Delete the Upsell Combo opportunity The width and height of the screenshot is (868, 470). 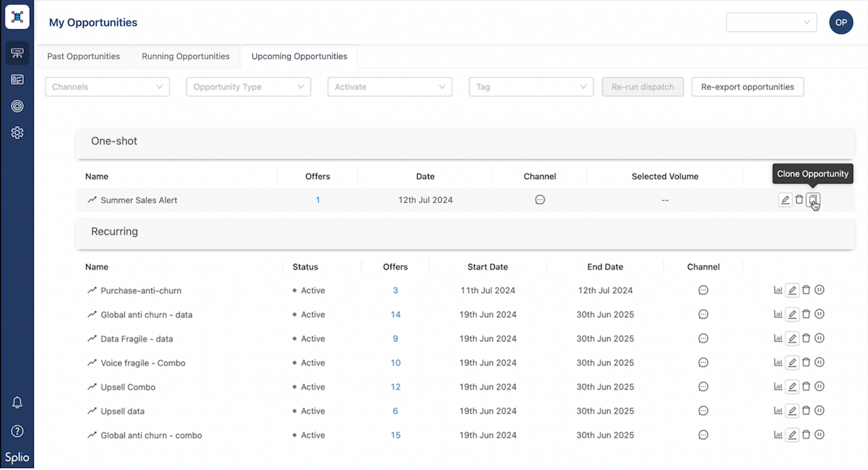(806, 387)
